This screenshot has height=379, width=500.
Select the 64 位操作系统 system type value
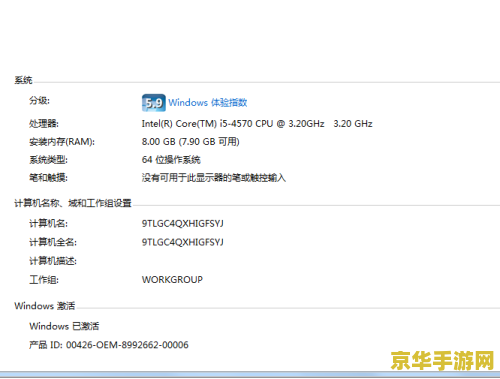(171, 160)
